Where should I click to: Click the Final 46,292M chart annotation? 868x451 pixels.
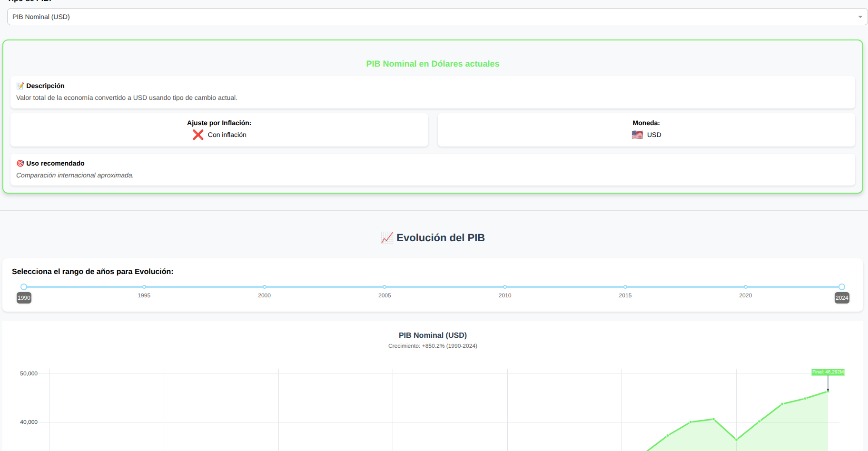click(828, 372)
